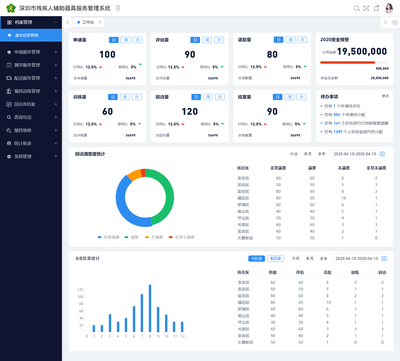This screenshot has height=361, width=400.
Task: Select 周 toggle on the 适配量 card
Action: pyautogui.click(x=290, y=40)
